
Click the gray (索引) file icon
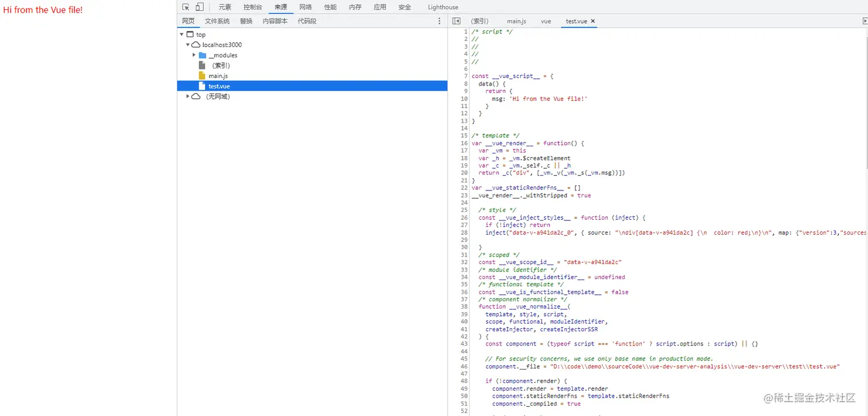pyautogui.click(x=202, y=65)
